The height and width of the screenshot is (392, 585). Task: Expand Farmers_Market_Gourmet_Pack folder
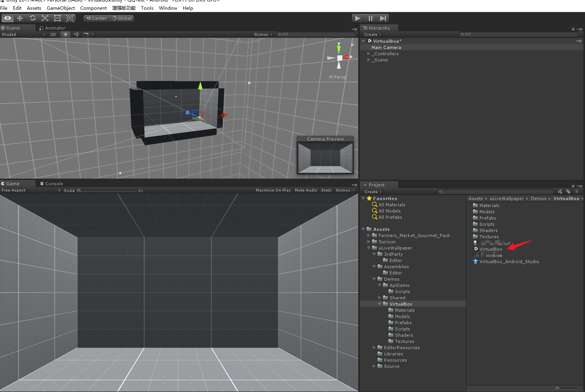point(368,236)
